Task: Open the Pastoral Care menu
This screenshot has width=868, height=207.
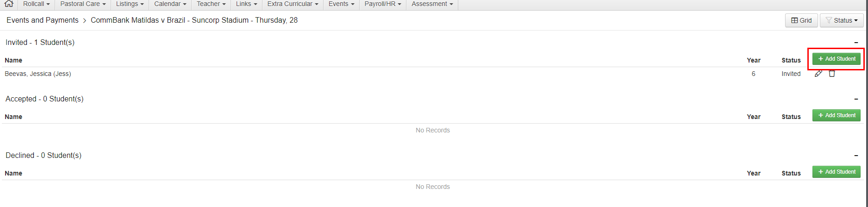Action: tap(83, 4)
